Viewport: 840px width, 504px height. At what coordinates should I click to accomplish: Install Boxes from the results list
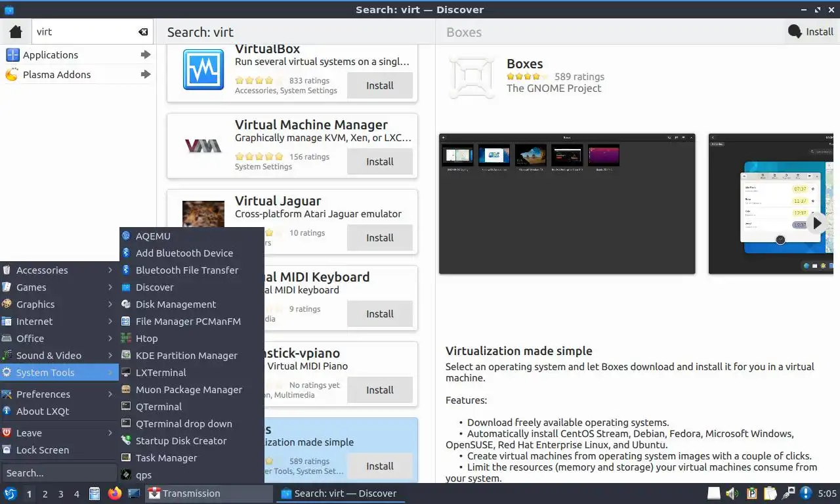coord(379,466)
